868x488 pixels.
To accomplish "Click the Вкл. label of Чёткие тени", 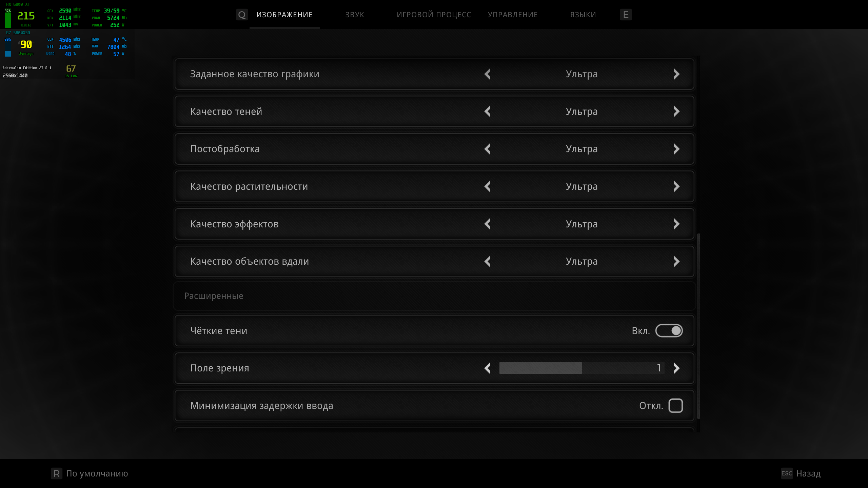I will tap(640, 331).
